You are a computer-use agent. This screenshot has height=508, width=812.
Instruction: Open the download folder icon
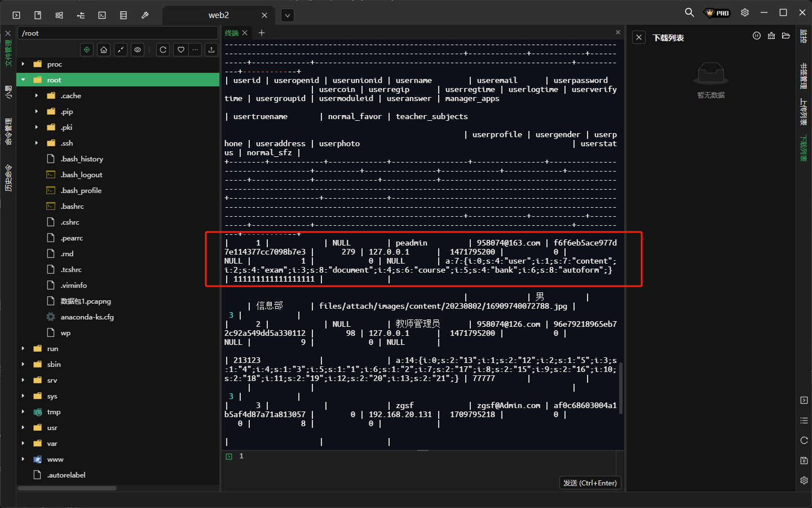pos(786,36)
